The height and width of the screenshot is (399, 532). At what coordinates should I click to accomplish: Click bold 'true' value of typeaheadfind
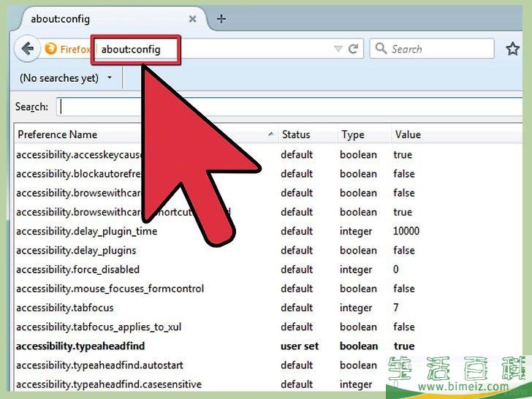tap(404, 346)
